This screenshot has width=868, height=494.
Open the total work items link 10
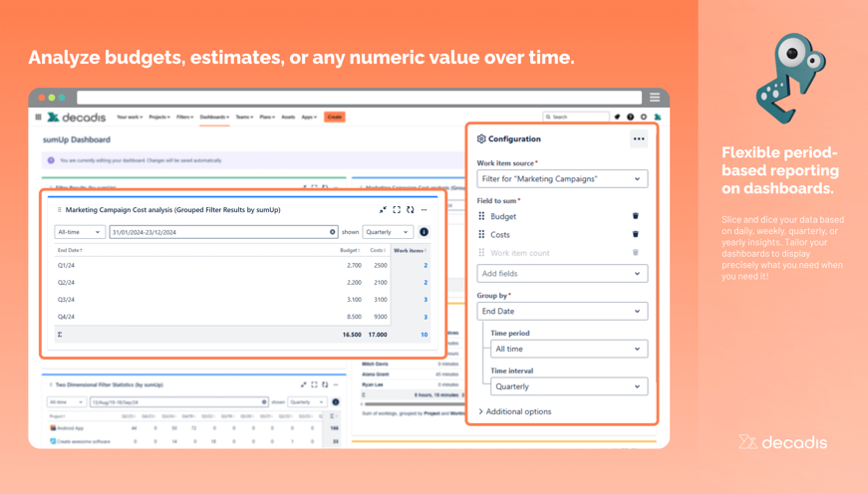click(x=425, y=335)
